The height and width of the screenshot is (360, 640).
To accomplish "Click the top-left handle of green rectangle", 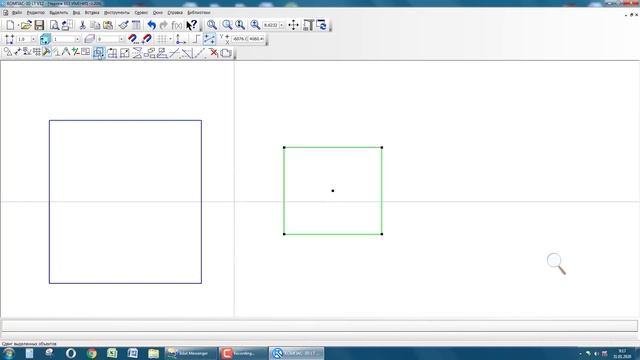I will pyautogui.click(x=284, y=147).
